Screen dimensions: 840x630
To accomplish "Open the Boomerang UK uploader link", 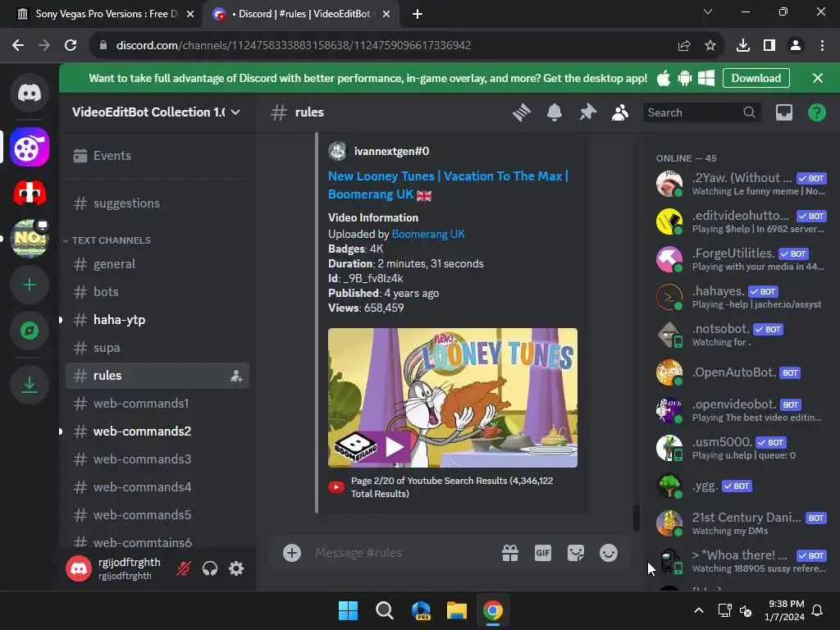I will [x=428, y=234].
